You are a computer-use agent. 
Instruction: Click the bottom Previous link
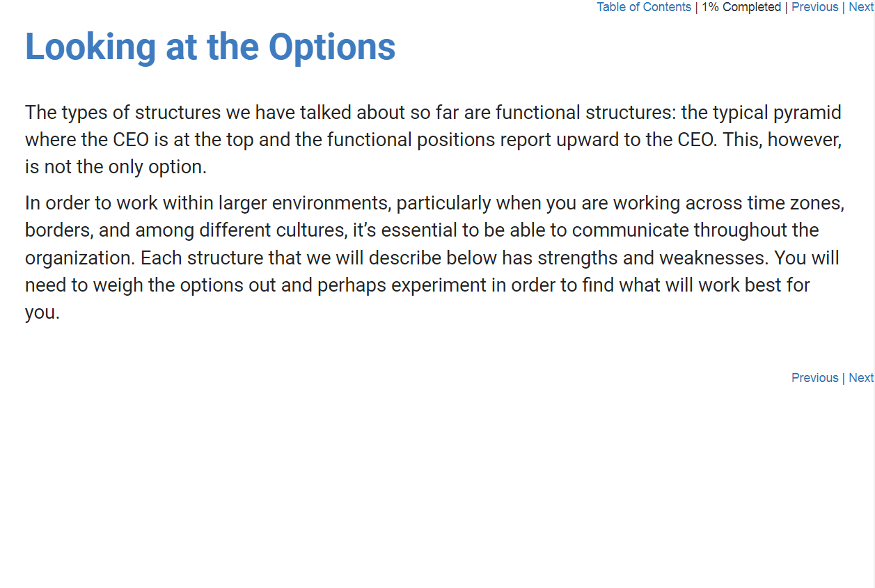[x=814, y=378]
